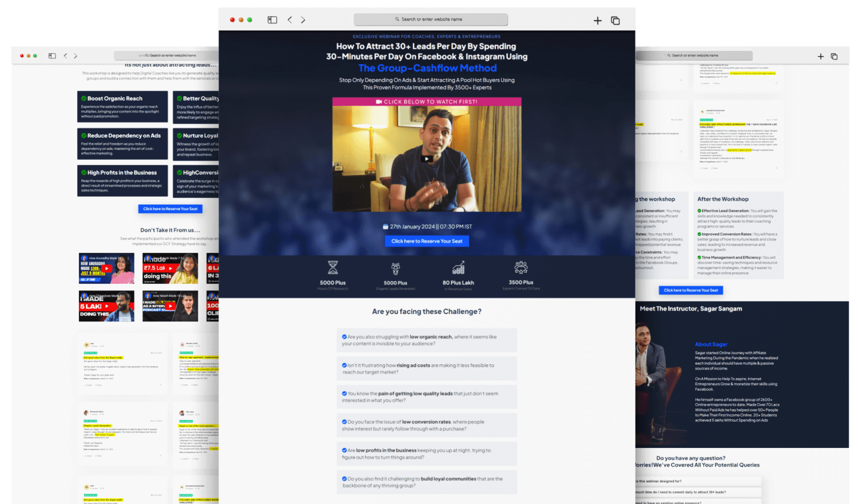Click the 'Don't Take it From us...' heading
858x504 pixels.
click(x=170, y=230)
